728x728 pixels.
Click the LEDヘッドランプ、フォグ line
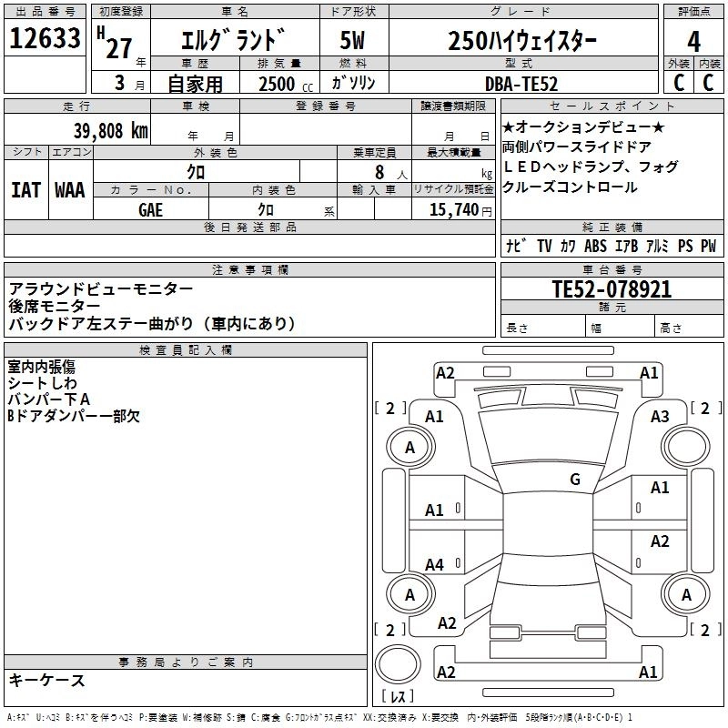coord(590,167)
